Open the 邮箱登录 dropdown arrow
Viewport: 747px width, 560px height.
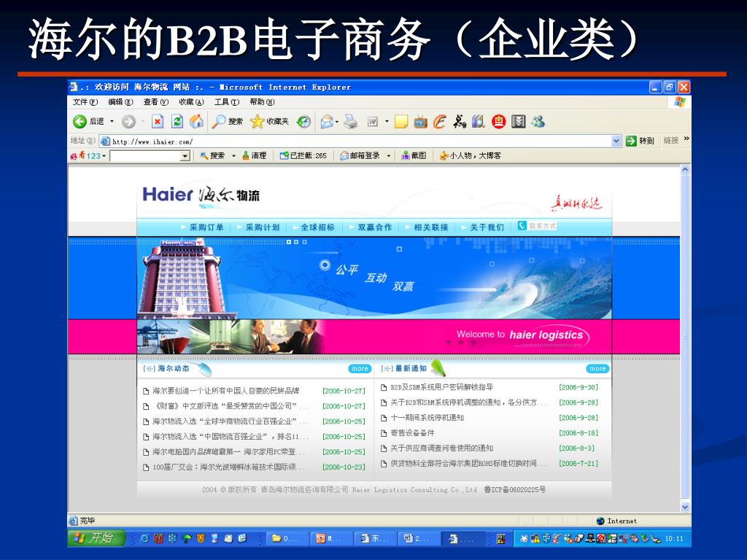pos(389,156)
